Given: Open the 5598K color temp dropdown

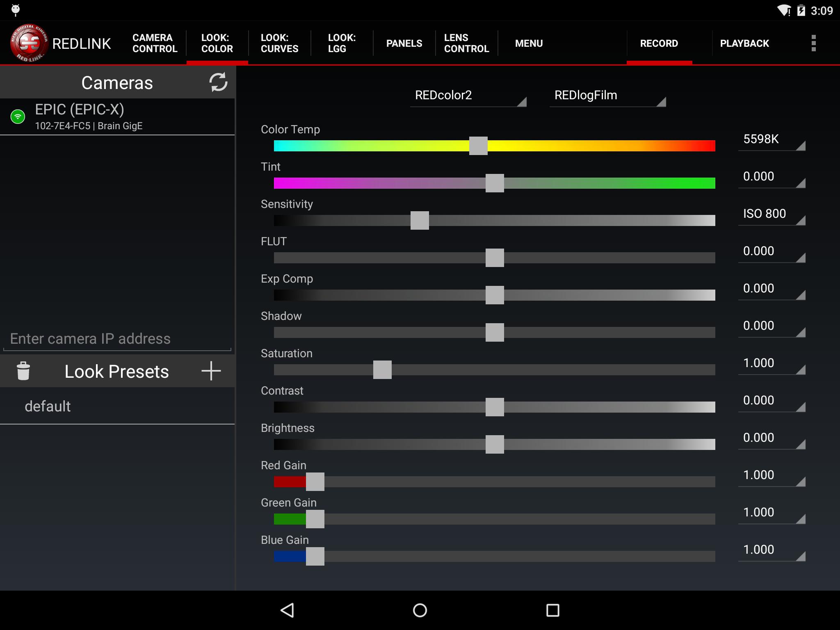Looking at the screenshot, I should click(772, 140).
